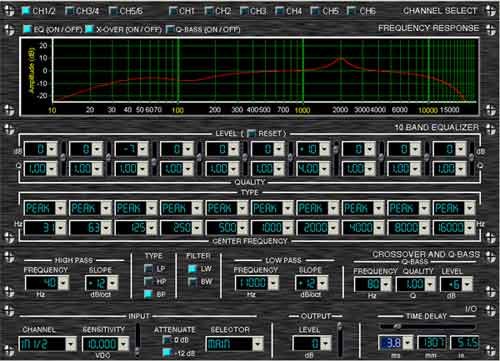Expand the 500 Hz center frequency dropdown
Screen dimensions: 500x361
point(242,228)
